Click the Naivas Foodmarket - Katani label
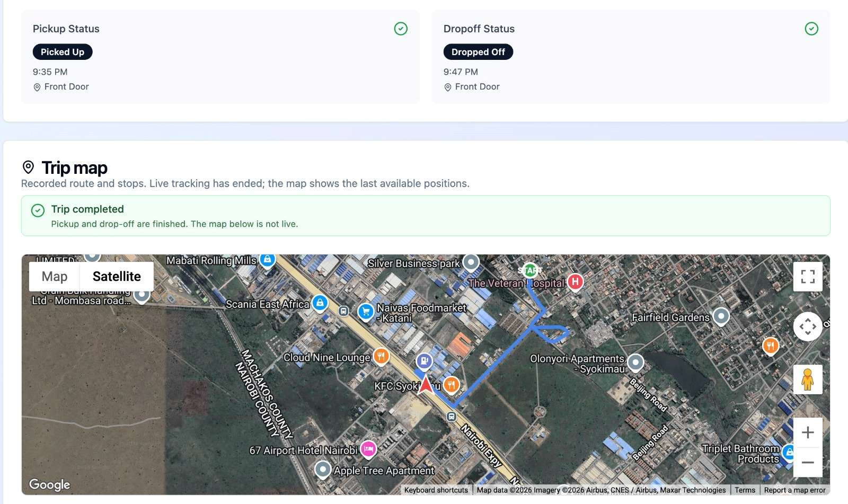The image size is (848, 504). (x=421, y=313)
